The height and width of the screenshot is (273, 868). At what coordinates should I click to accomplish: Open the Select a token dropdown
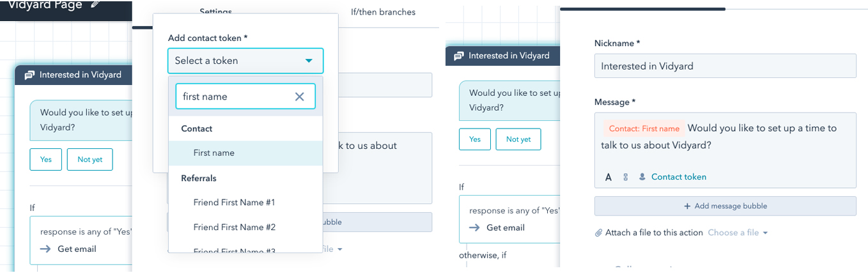pos(245,61)
